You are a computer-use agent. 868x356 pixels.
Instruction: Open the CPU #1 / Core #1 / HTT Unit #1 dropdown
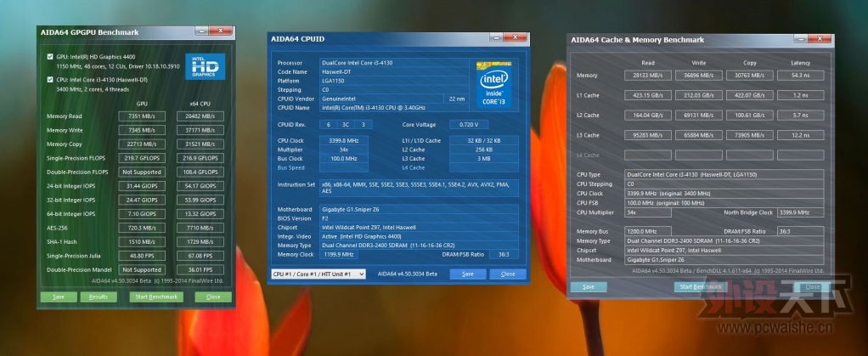(x=318, y=274)
